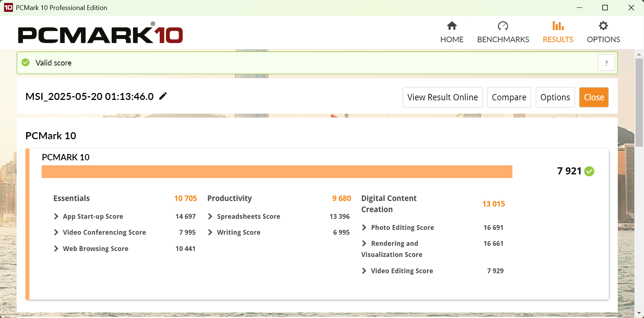The height and width of the screenshot is (318, 644).
Task: Expand App Start-up Score details
Action: (56, 216)
